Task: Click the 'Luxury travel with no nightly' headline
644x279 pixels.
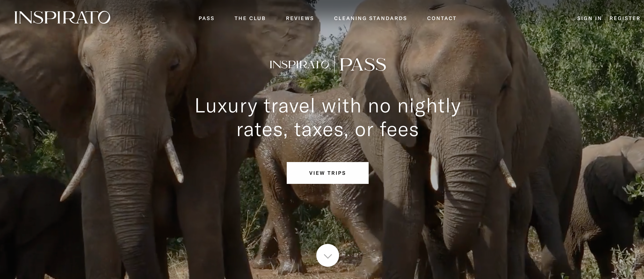Action: 328,106
